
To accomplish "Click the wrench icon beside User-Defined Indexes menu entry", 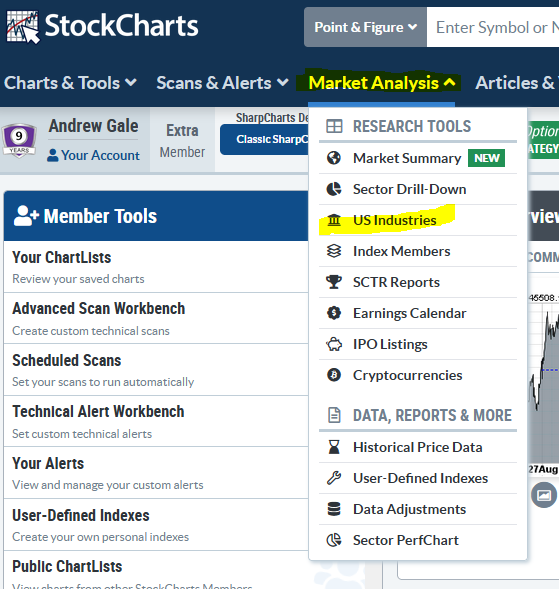I will (334, 478).
